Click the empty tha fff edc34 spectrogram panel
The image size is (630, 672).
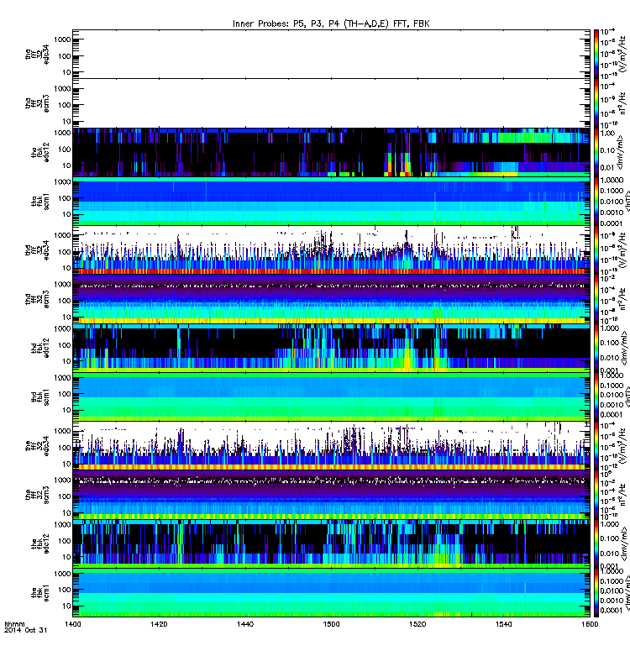[331, 54]
